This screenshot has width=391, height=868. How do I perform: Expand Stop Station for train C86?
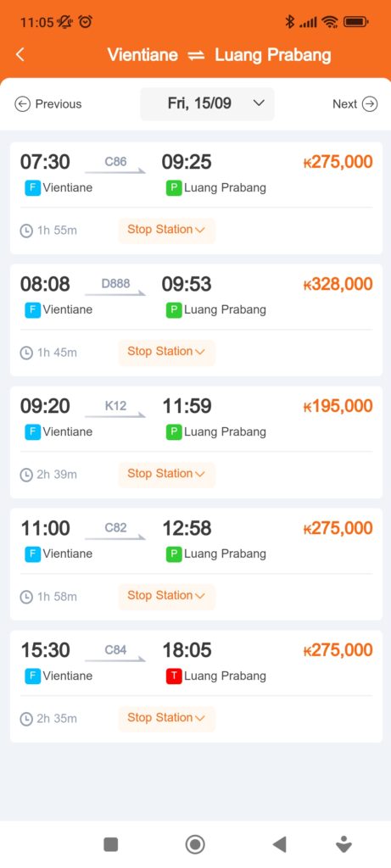pos(166,230)
